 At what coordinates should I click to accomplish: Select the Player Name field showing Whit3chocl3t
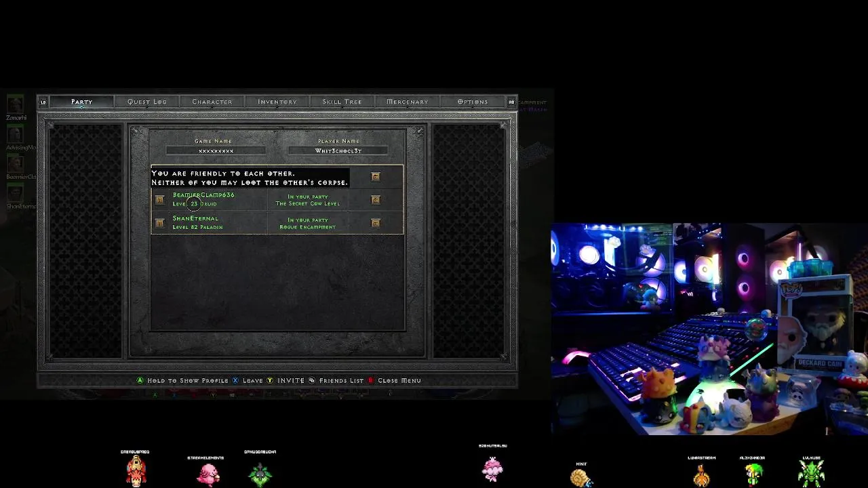pyautogui.click(x=338, y=150)
